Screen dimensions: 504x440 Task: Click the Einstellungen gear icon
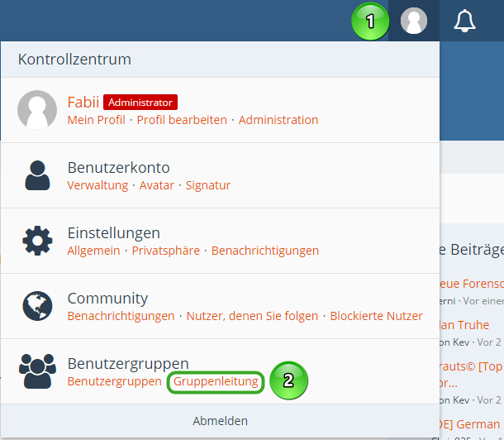37,241
